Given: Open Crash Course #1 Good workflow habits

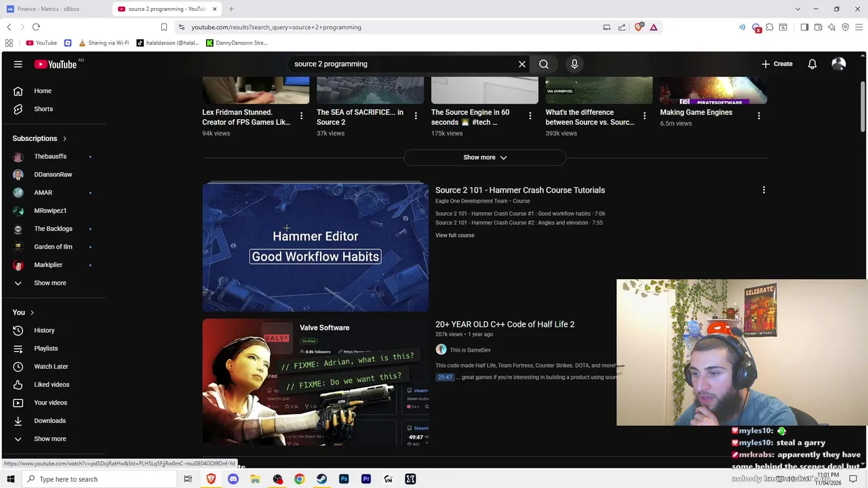Looking at the screenshot, I should click(x=520, y=213).
